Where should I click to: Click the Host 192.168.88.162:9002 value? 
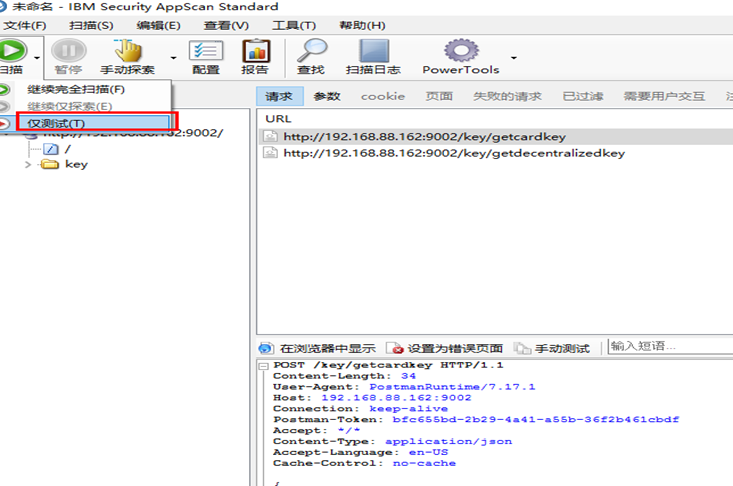pos(396,398)
